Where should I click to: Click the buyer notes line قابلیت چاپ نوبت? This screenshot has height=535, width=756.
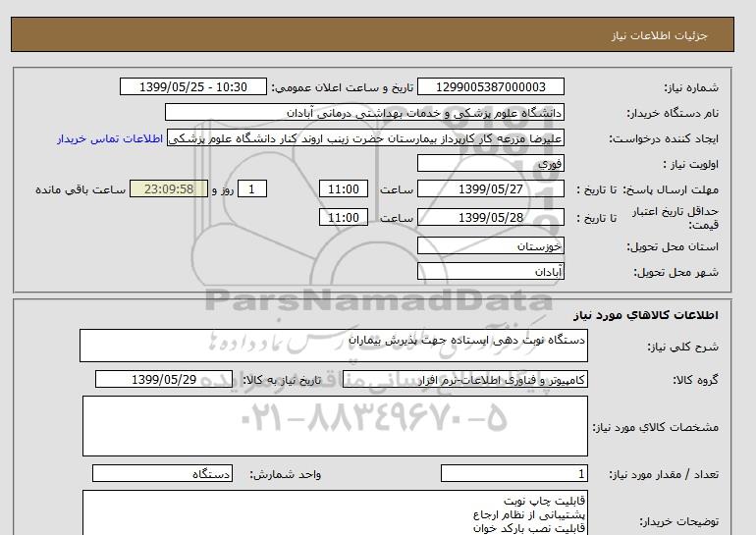[544, 501]
